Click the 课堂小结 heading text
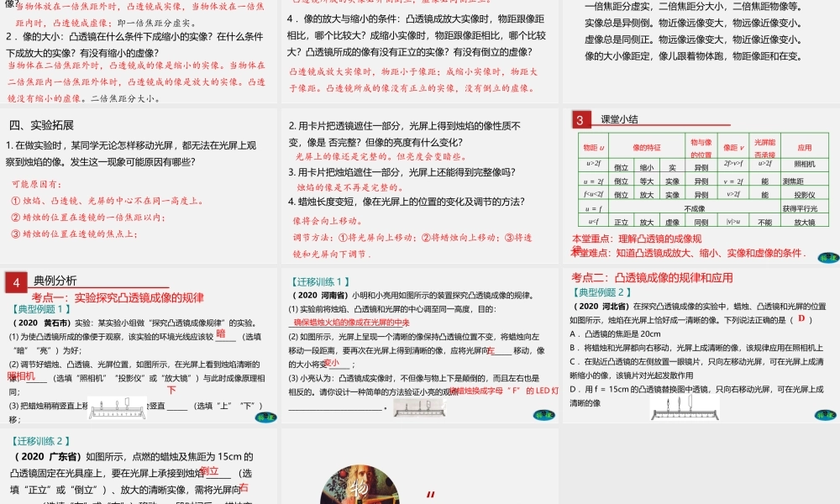 (x=619, y=119)
